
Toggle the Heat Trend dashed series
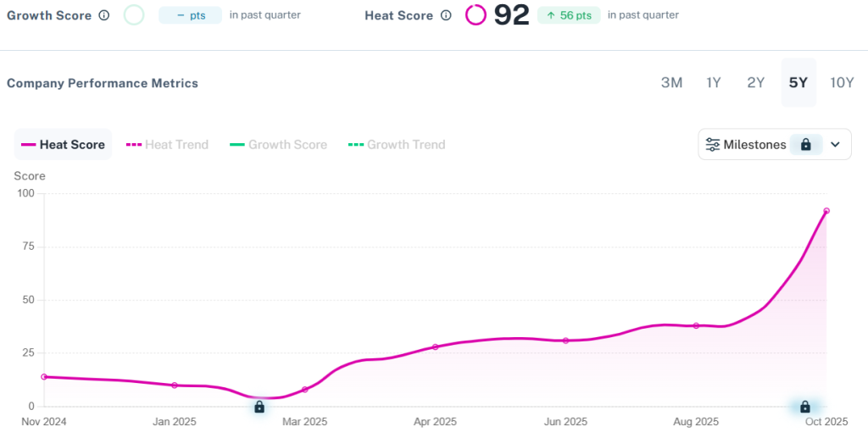pos(167,145)
